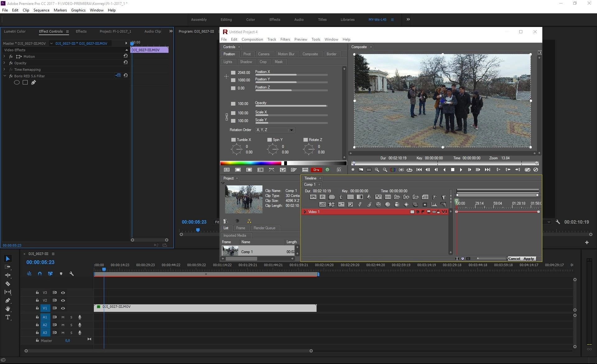The width and height of the screenshot is (597, 364).
Task: Toggle V1 track output eye
Action: pyautogui.click(x=63, y=308)
